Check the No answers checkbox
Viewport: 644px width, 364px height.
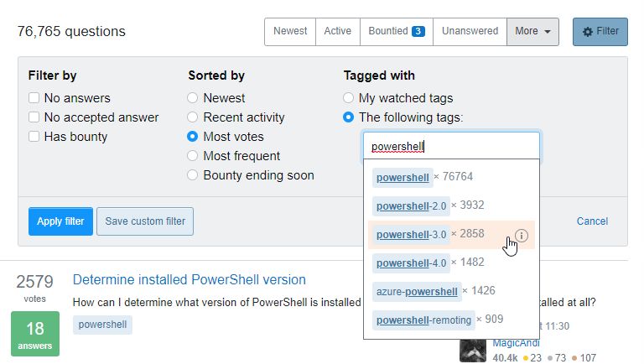[x=34, y=98]
